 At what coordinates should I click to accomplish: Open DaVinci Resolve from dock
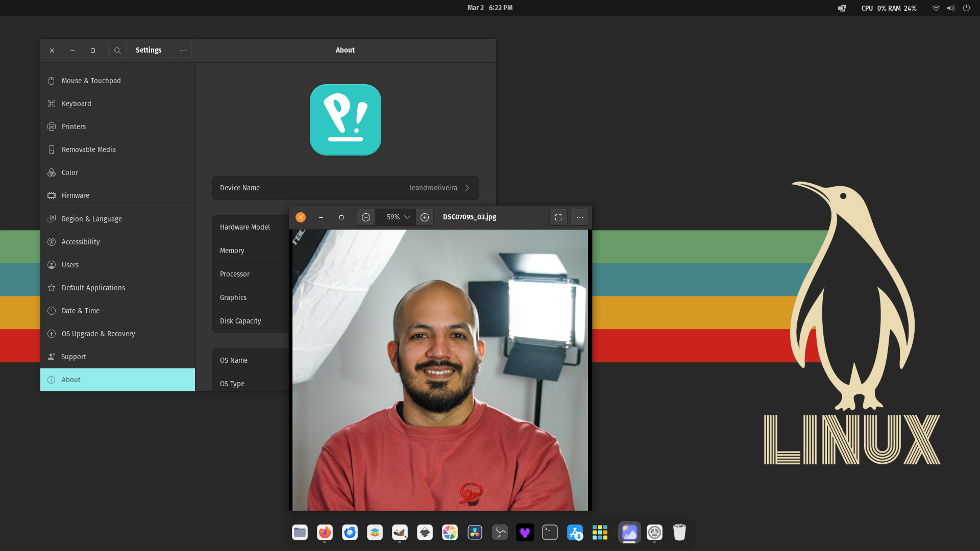[475, 533]
